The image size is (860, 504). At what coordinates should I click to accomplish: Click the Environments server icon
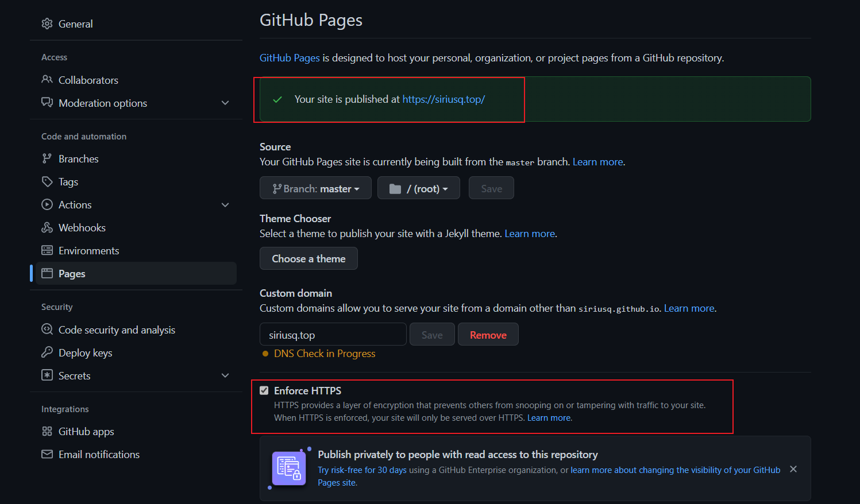point(47,250)
